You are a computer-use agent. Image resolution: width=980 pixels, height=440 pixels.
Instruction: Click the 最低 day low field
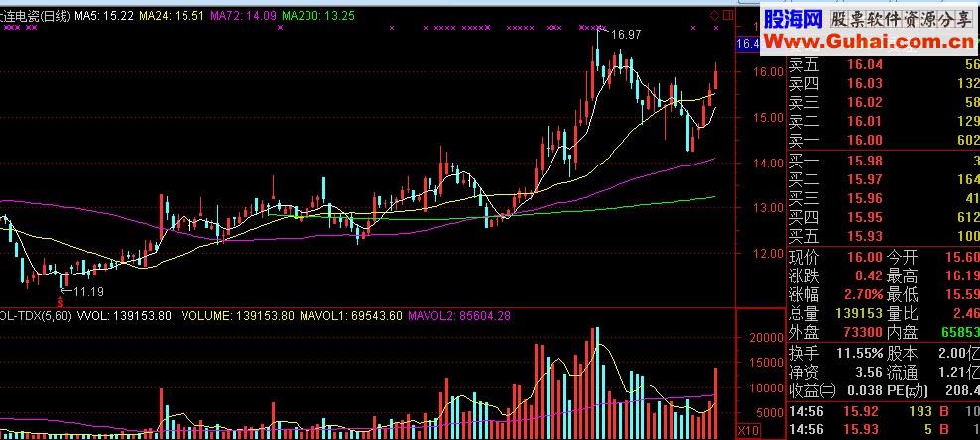pyautogui.click(x=933, y=294)
